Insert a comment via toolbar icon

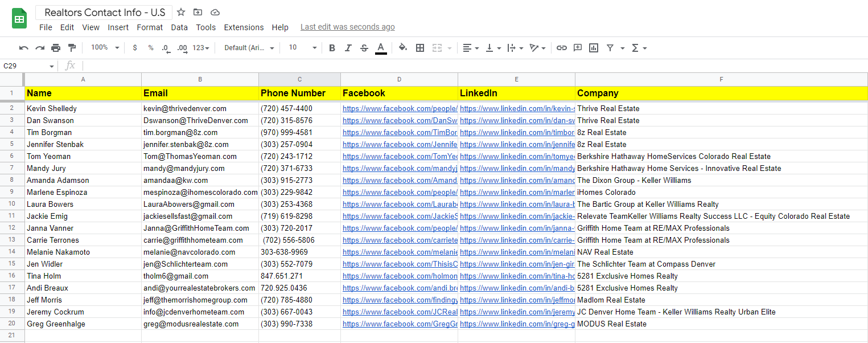point(578,48)
